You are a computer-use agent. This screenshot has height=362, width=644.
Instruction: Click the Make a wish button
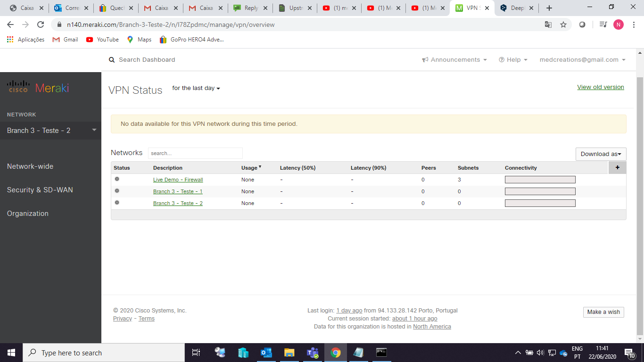coord(603,312)
